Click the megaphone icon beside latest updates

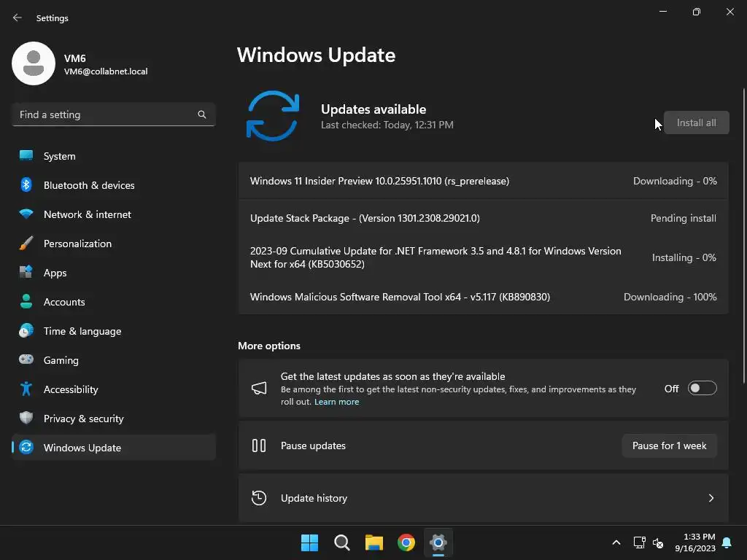tap(259, 388)
